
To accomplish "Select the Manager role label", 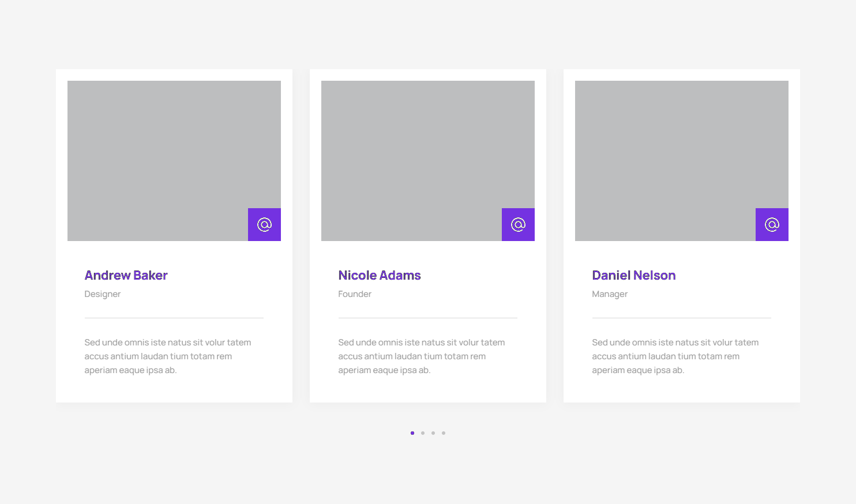I will (x=610, y=294).
